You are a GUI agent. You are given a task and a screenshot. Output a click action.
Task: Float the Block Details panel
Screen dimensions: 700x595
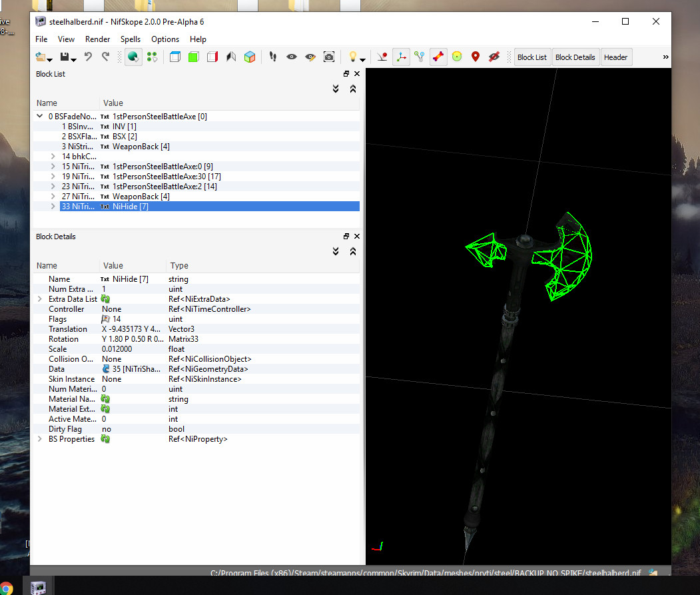346,237
